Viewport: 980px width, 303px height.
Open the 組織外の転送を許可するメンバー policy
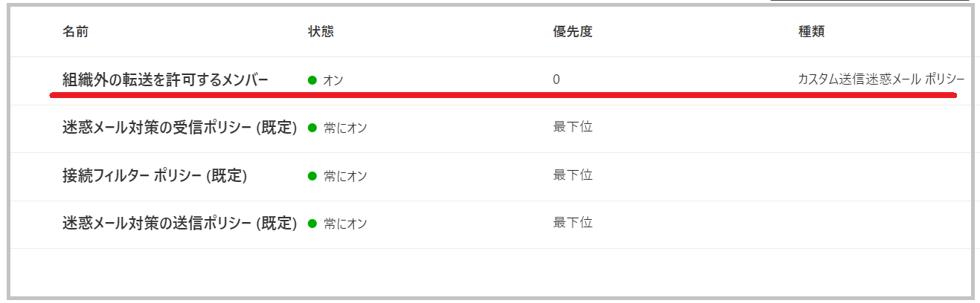point(165,79)
